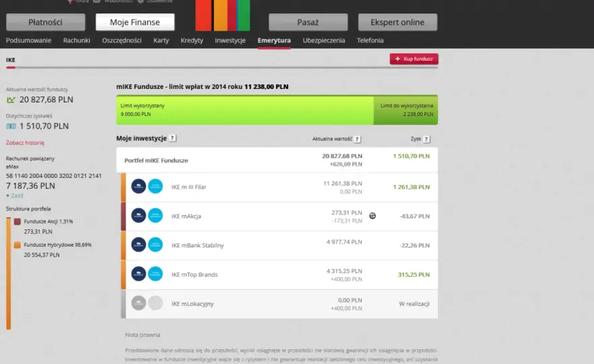Open the IKE mBank Stabilny fund
594x364 pixels.
tap(279, 245)
